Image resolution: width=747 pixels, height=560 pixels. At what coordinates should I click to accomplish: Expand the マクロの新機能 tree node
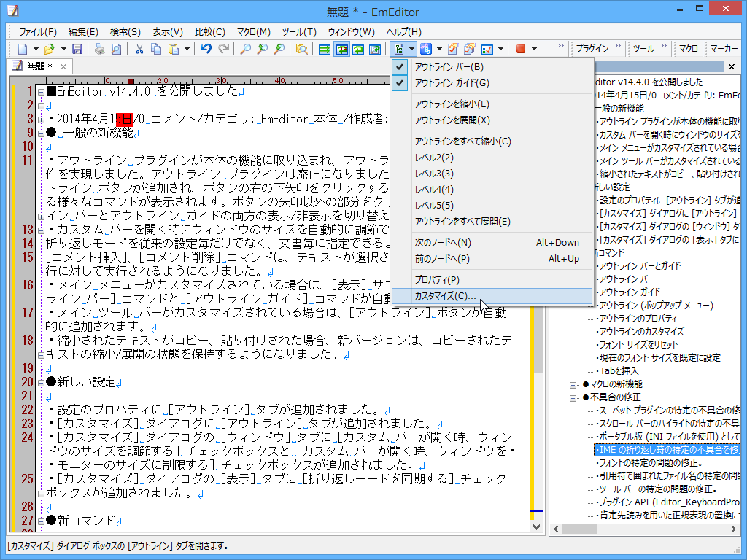point(573,385)
